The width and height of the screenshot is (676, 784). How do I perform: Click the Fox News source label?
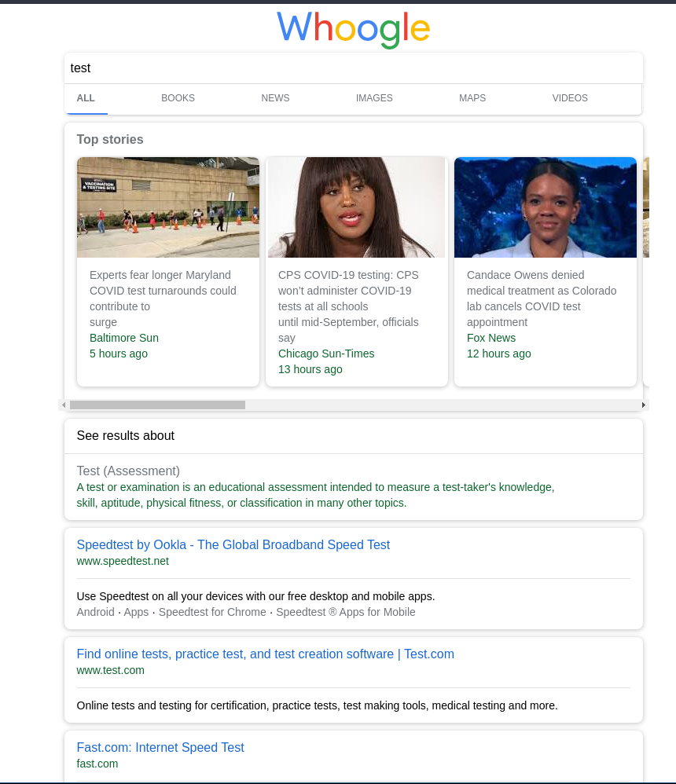click(x=490, y=338)
